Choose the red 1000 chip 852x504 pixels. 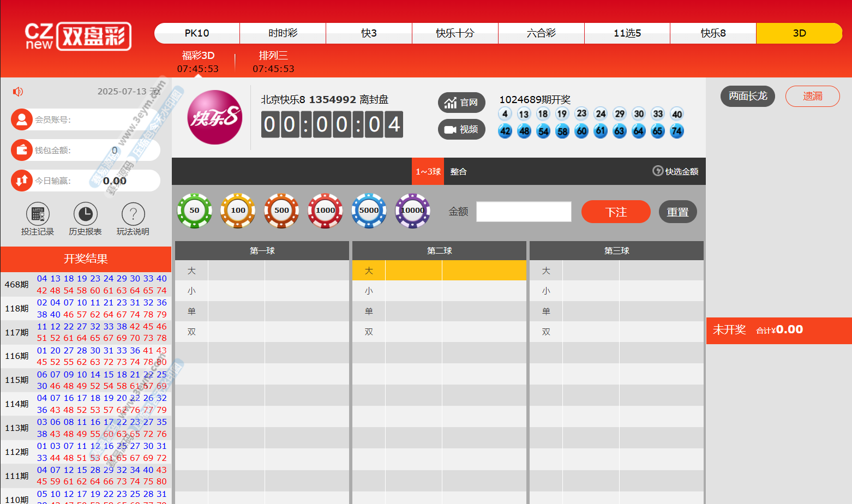[x=325, y=211]
